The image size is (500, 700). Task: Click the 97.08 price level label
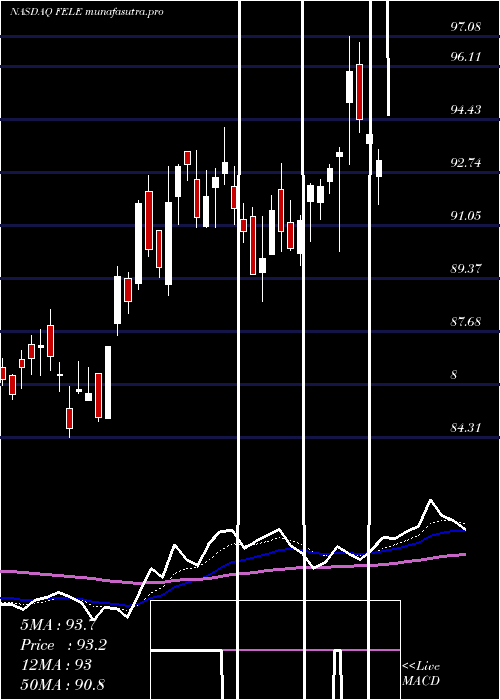pos(466,27)
